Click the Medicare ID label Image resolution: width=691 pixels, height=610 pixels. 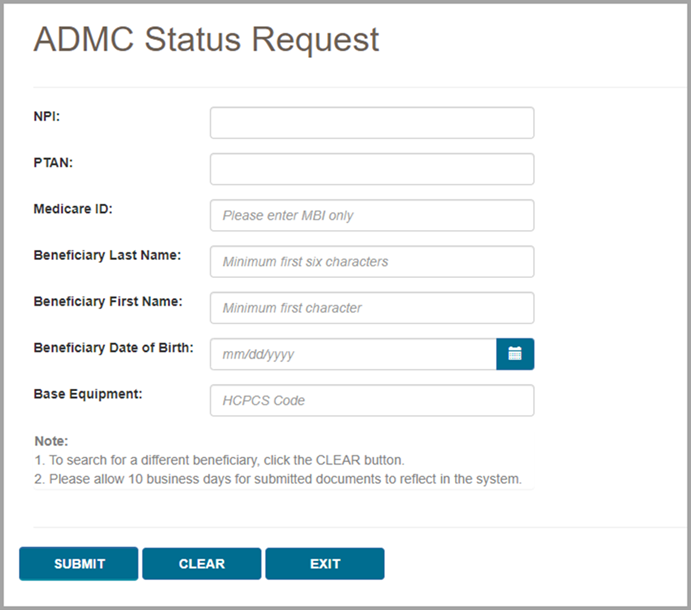[73, 209]
